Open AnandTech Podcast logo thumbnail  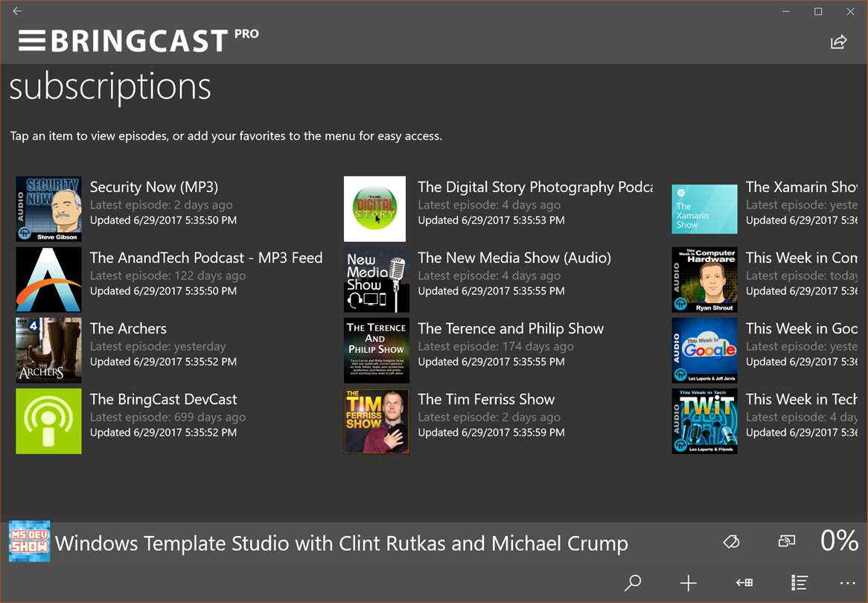point(48,280)
